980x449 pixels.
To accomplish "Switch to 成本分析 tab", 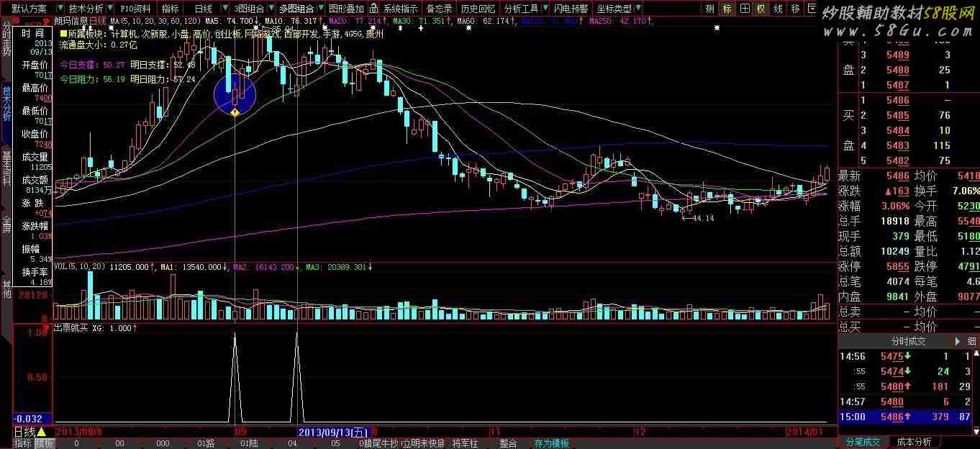I will 914,442.
